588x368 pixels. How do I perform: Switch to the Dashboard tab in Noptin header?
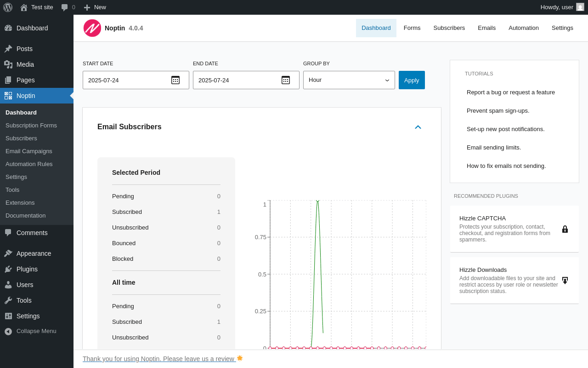point(376,28)
